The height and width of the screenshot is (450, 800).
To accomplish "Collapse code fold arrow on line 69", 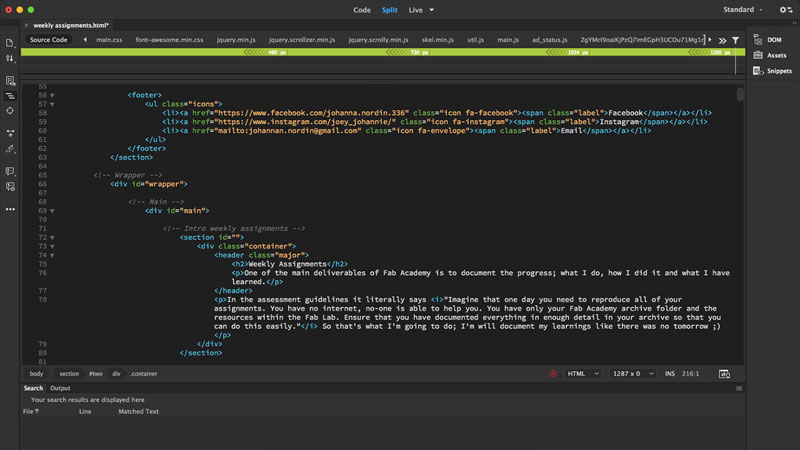I will pyautogui.click(x=52, y=211).
